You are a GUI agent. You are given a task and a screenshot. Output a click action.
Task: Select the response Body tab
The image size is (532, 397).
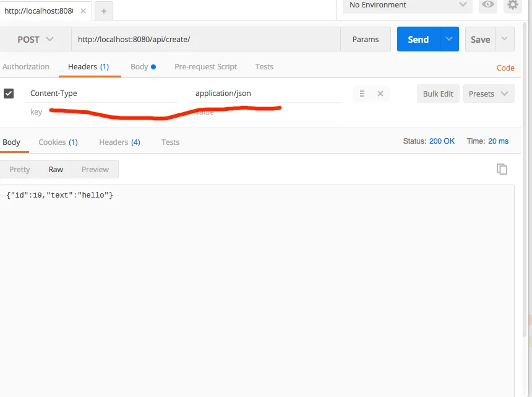[x=12, y=142]
